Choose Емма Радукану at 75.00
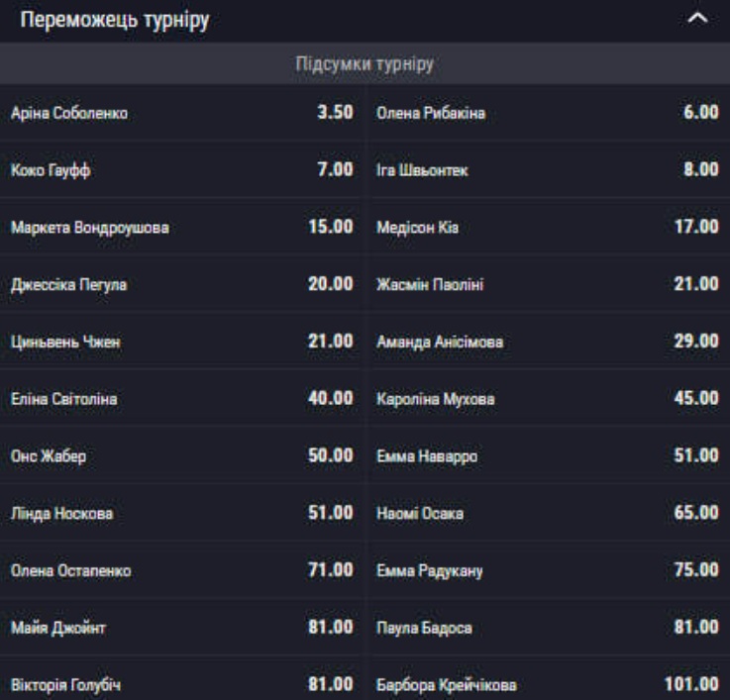This screenshot has width=730, height=700. (x=548, y=570)
